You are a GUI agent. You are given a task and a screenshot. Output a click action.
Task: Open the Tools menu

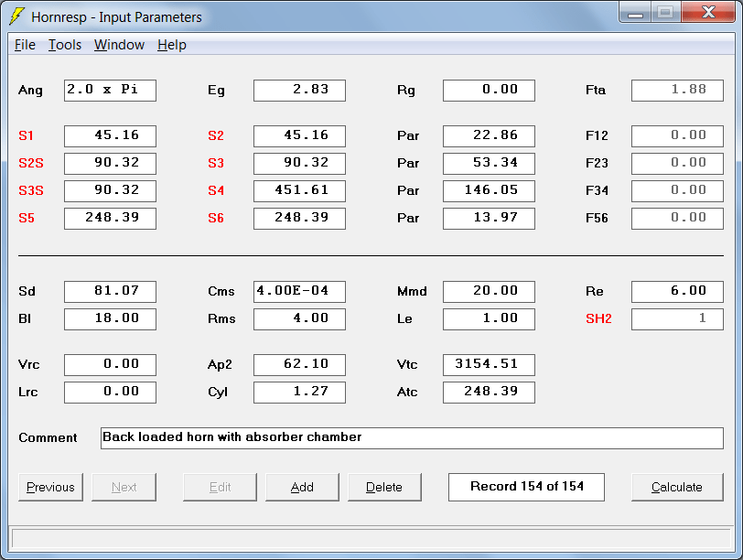click(x=65, y=45)
